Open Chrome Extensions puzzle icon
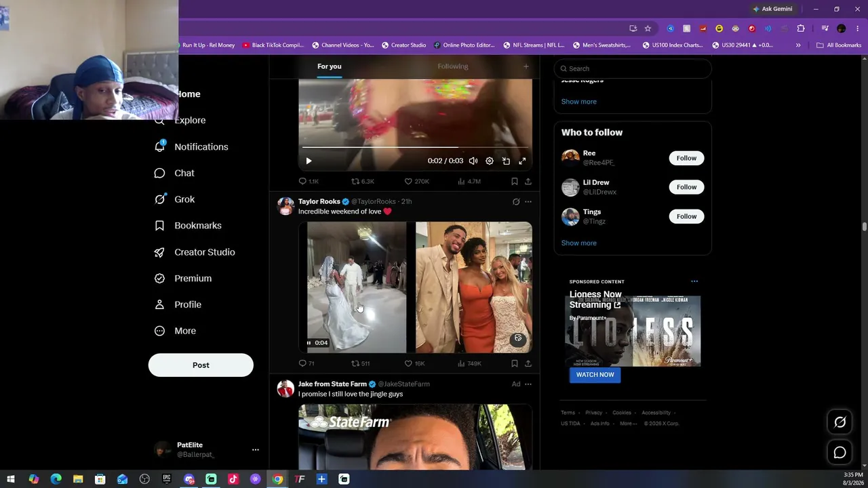Image resolution: width=868 pixels, height=488 pixels. click(801, 28)
